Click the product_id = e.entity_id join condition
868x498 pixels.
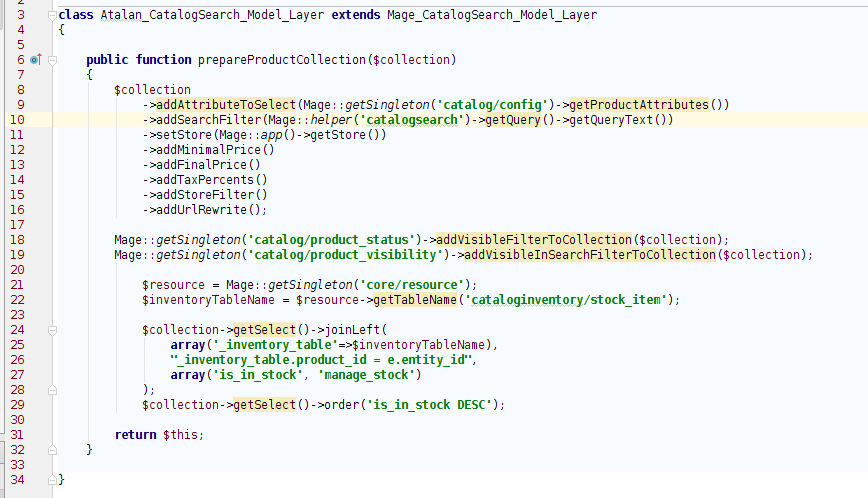tap(383, 360)
